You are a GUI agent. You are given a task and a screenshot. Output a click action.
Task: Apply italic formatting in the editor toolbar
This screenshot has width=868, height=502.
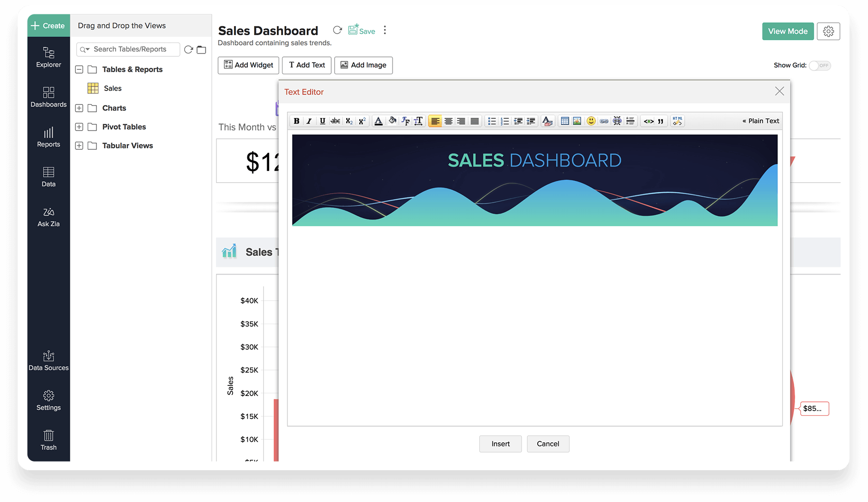point(309,121)
